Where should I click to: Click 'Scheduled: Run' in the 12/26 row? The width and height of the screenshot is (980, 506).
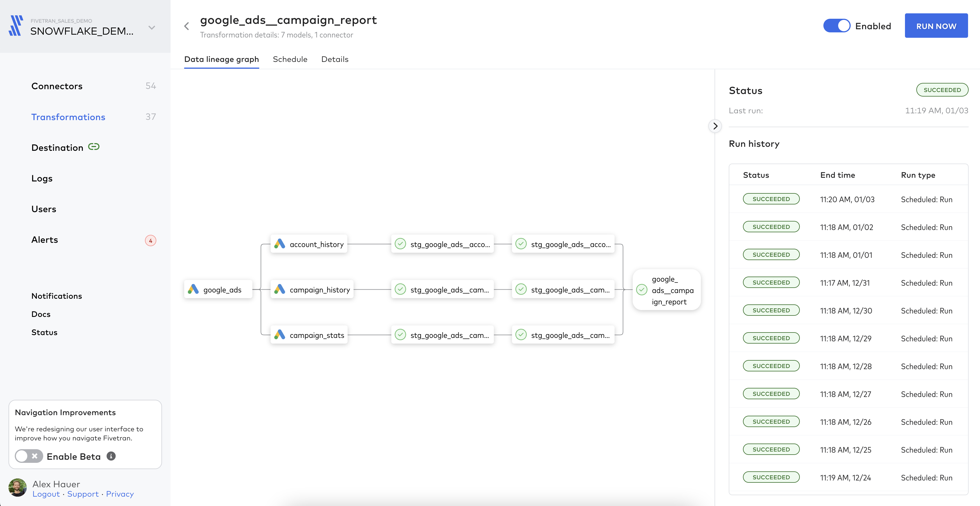(x=926, y=422)
